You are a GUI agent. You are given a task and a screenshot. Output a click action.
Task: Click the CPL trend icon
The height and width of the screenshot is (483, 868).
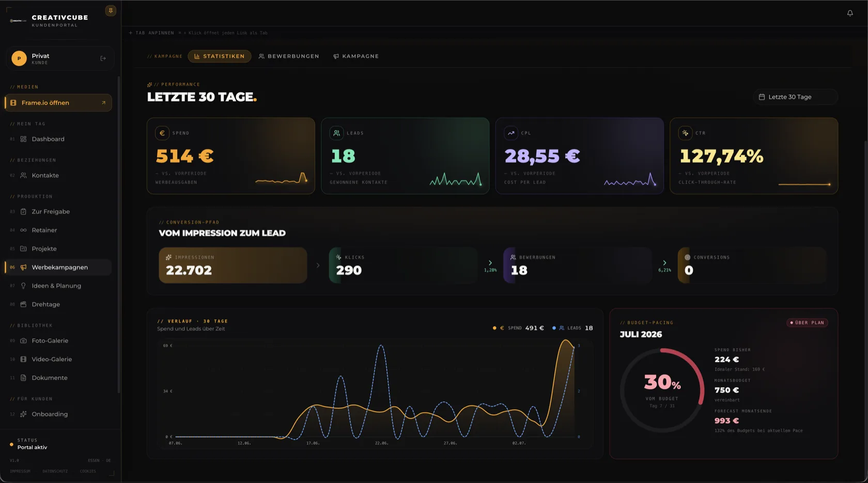tap(511, 133)
